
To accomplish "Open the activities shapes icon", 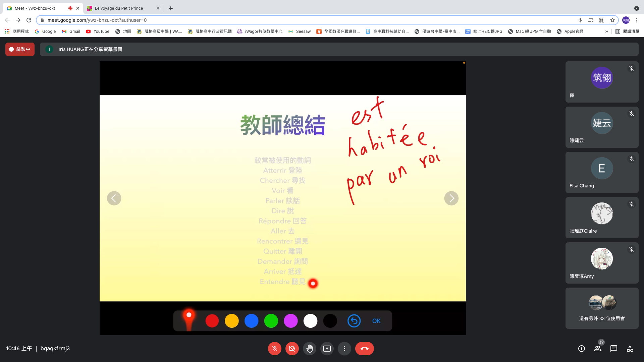I will point(630,349).
